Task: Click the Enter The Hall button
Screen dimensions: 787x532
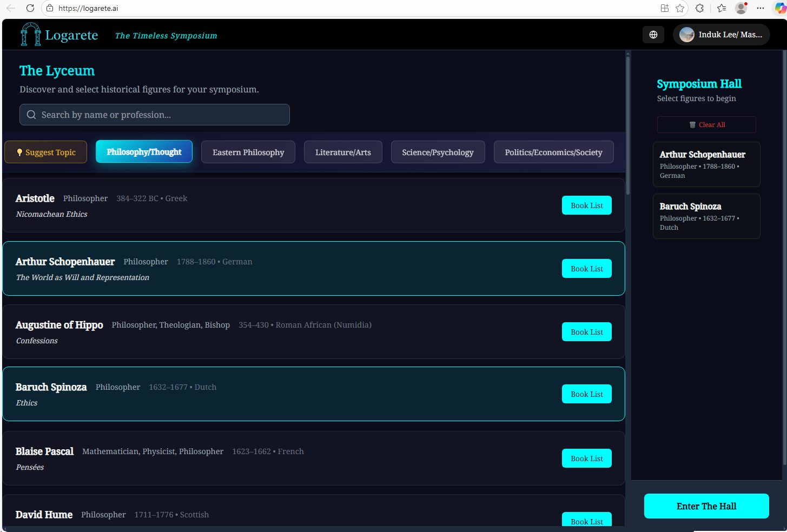Action: (706, 506)
